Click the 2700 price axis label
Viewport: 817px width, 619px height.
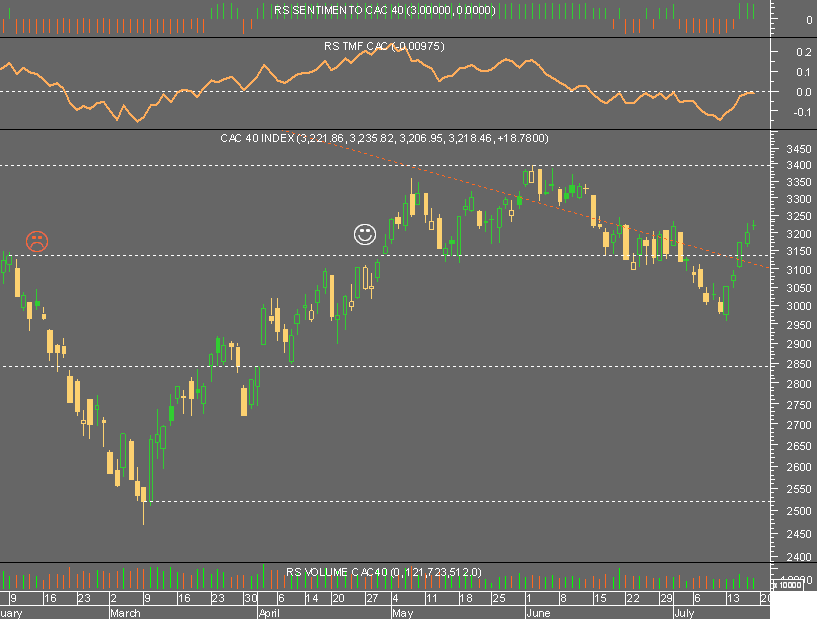click(x=799, y=425)
